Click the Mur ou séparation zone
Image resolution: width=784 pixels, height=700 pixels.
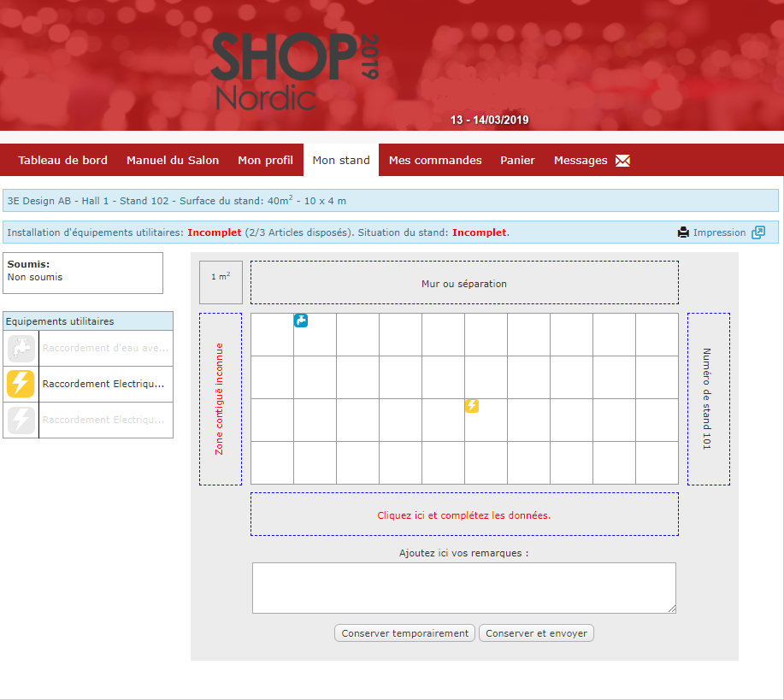(x=464, y=283)
